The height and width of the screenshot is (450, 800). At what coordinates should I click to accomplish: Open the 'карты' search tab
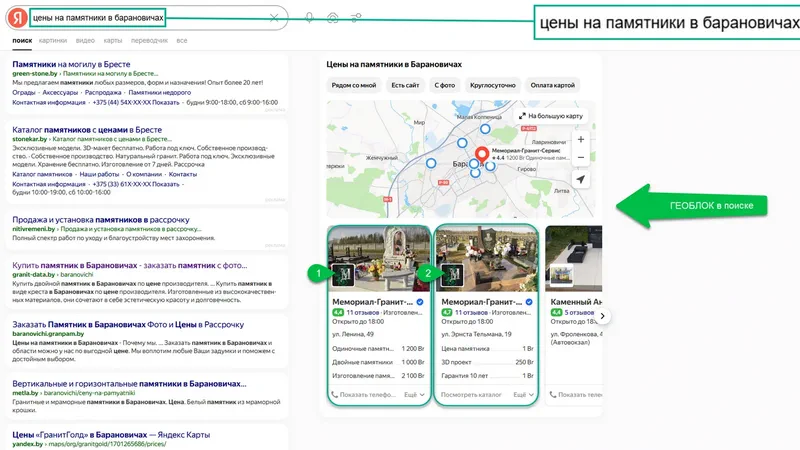(113, 41)
